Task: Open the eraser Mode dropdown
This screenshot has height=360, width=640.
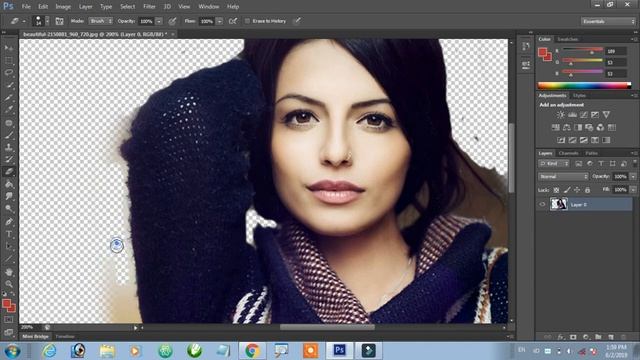Action: click(x=100, y=21)
